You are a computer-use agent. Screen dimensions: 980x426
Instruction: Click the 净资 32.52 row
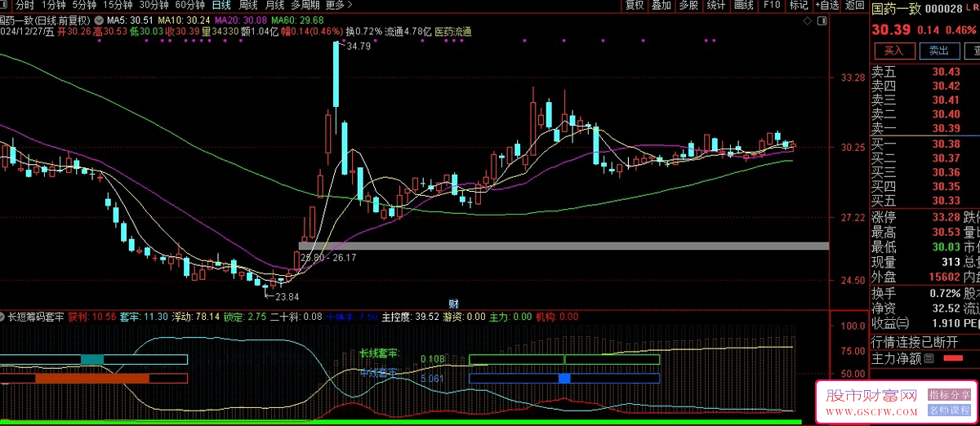point(916,308)
